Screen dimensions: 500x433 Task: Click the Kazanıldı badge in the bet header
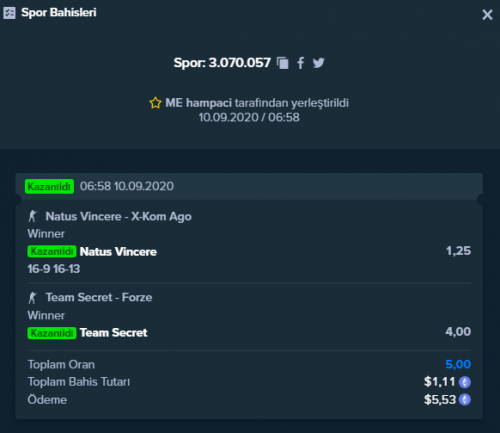[x=49, y=186]
